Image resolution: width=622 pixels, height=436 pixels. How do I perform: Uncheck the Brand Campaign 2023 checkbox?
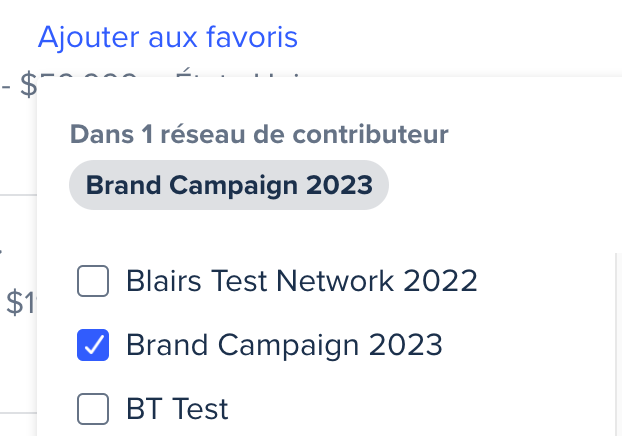coord(93,346)
